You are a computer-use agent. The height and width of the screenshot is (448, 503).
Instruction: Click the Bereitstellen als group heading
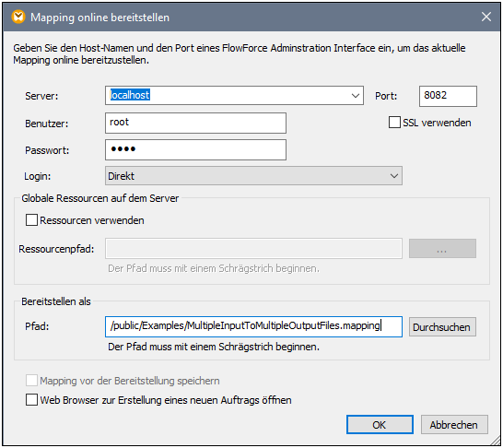56,301
